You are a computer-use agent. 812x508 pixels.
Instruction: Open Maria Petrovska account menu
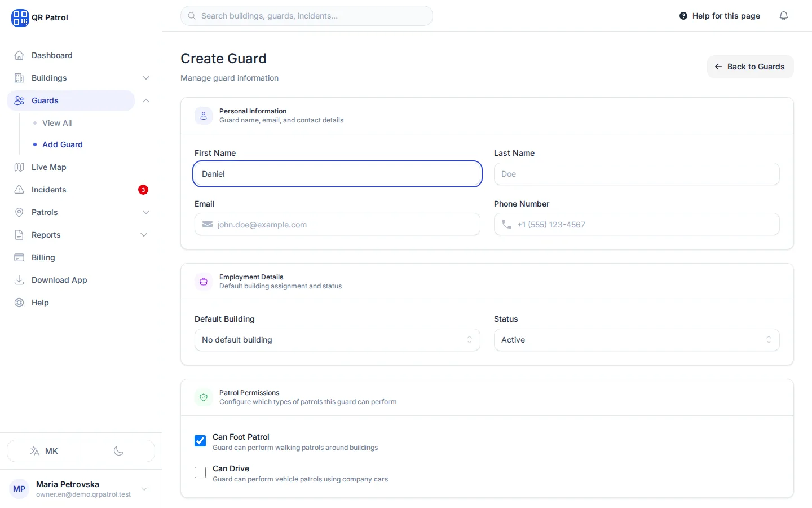pyautogui.click(x=81, y=489)
